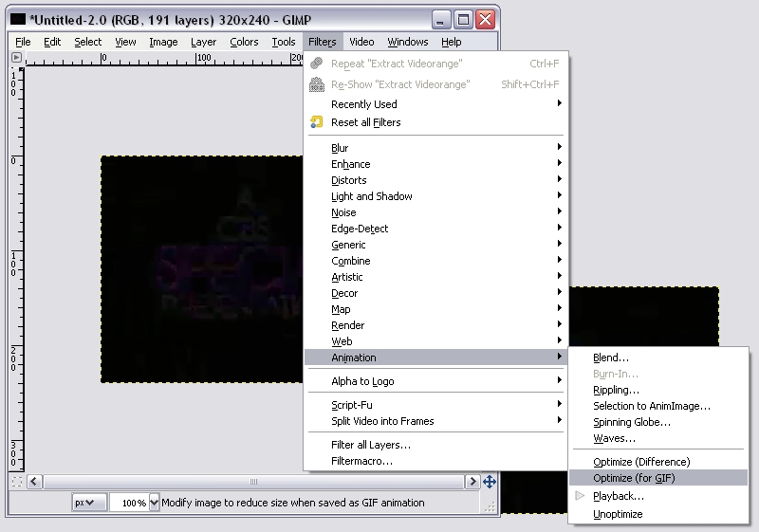Open the Layer menu

203,42
